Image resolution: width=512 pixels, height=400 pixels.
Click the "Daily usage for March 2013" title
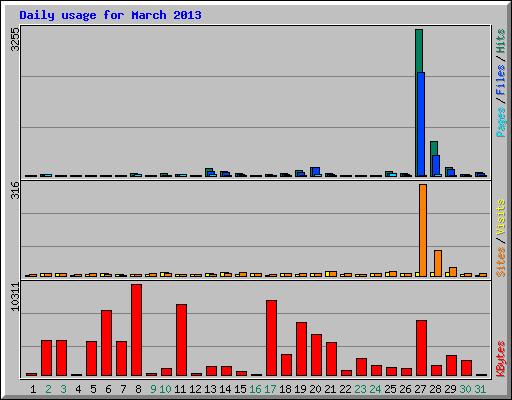pos(110,15)
